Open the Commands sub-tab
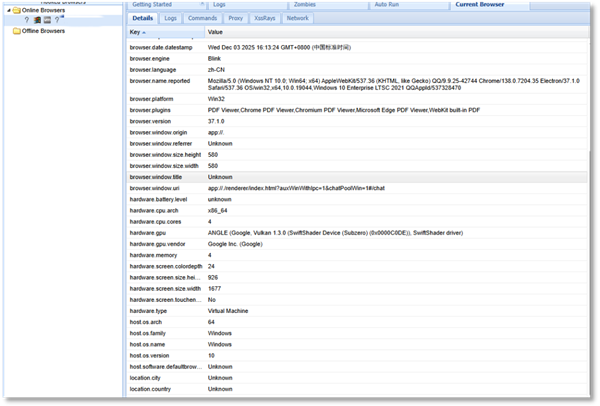Screen dimensions: 600x406 point(203,18)
